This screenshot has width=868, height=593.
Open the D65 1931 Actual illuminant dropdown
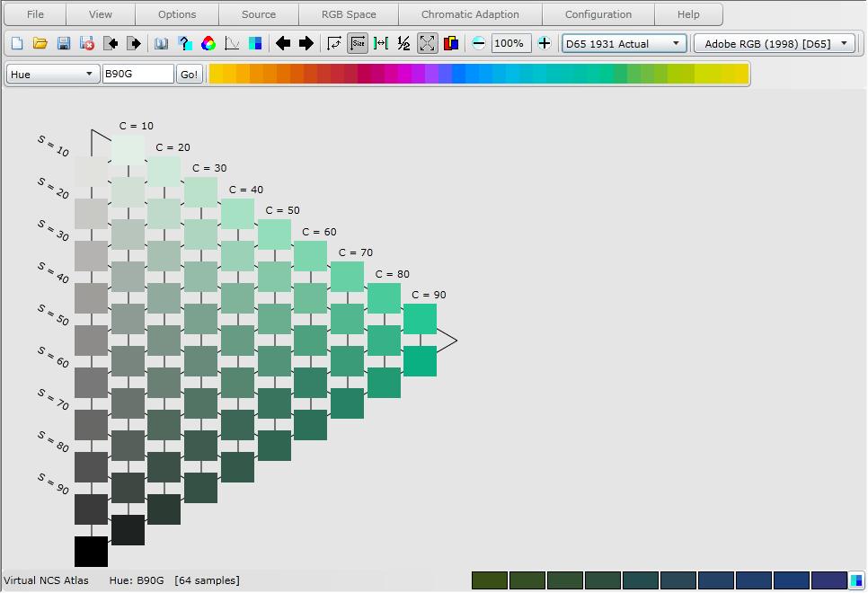tap(624, 44)
